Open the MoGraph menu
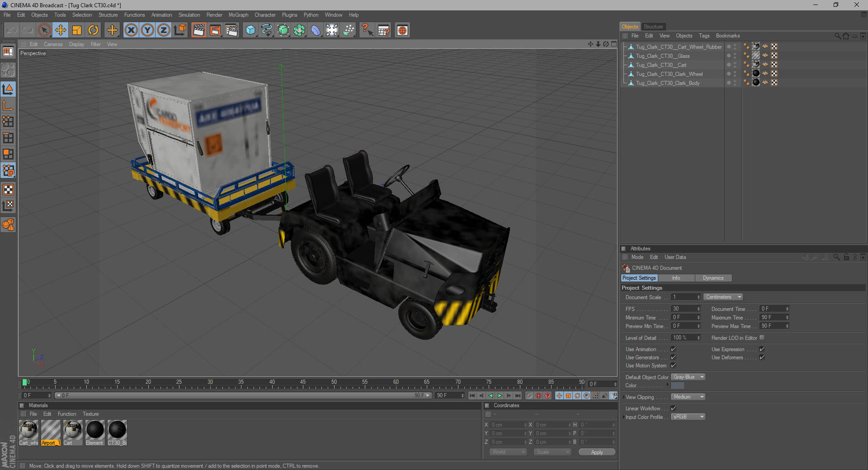 238,15
